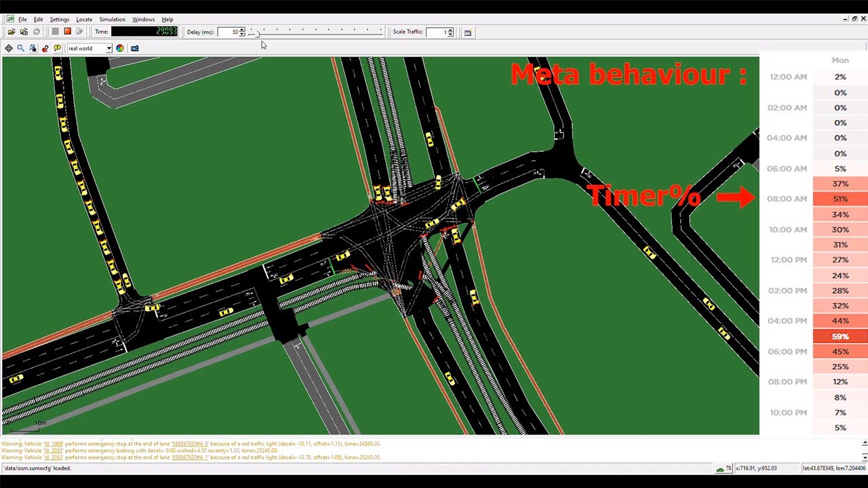Click in the Delay (ms) input field

click(x=228, y=32)
